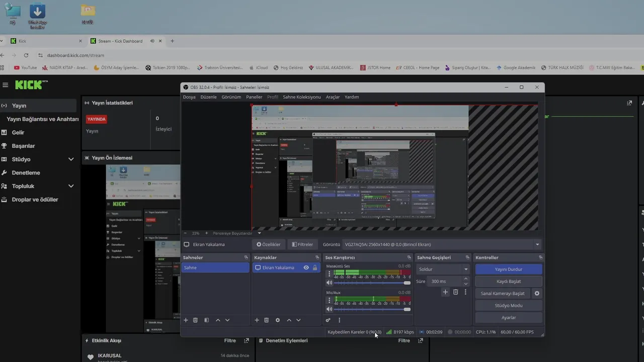Open Kick hamburger sidebar menu
The width and height of the screenshot is (644, 362).
pyautogui.click(x=5, y=85)
